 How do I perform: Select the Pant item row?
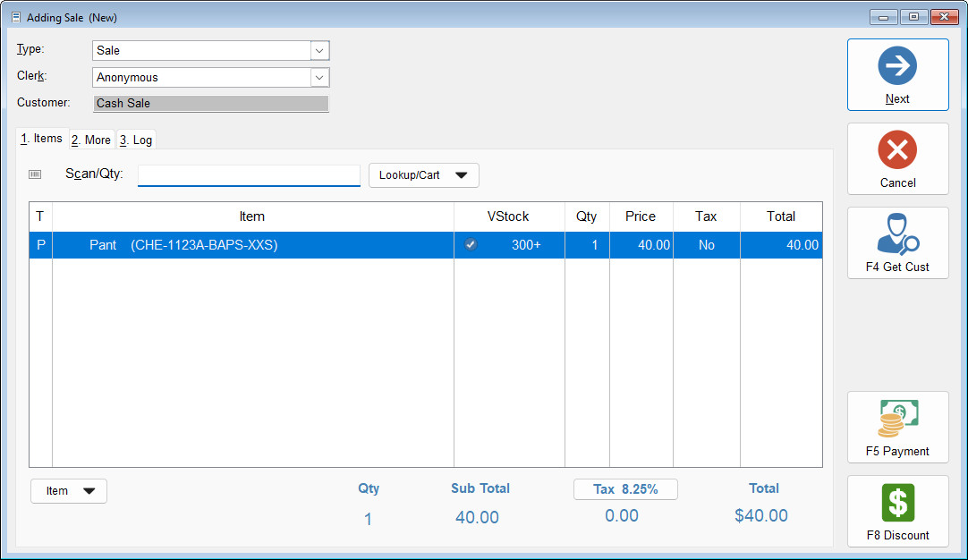point(250,245)
